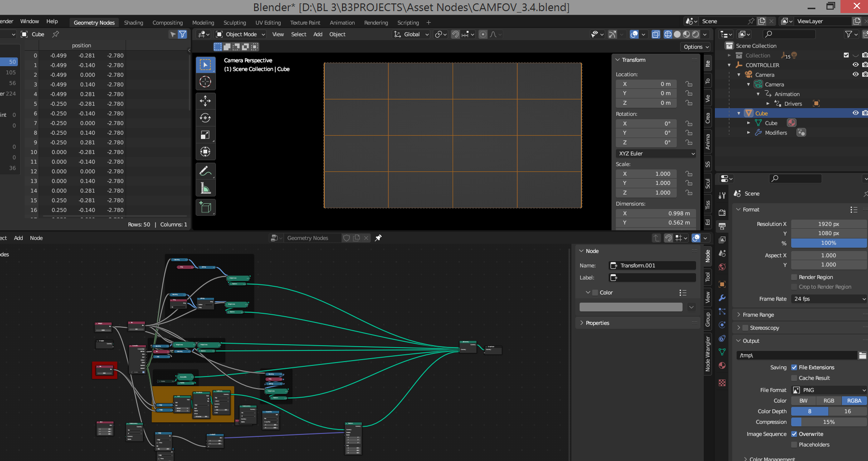Select the Cursor tool in viewport toolbar
868x461 pixels.
tap(205, 82)
